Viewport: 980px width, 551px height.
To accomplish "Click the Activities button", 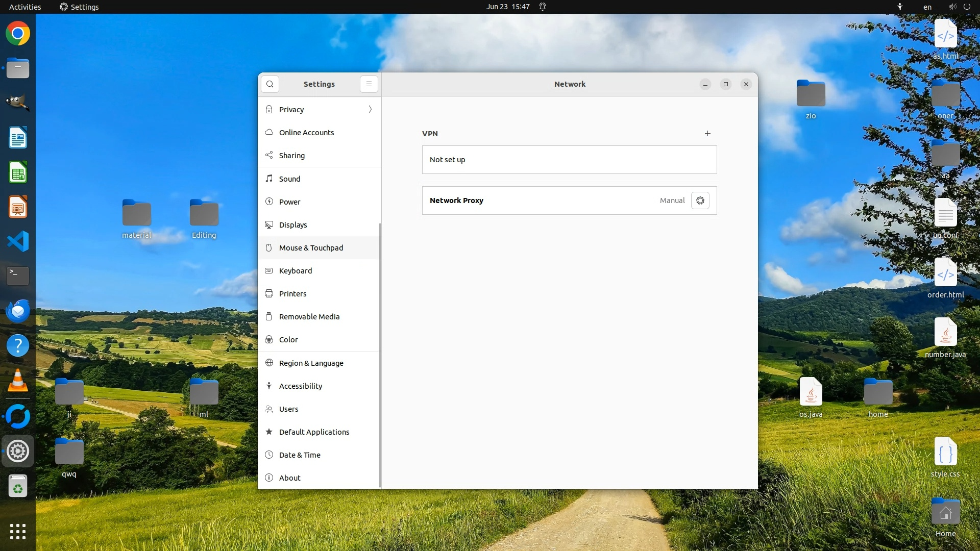I will [25, 7].
